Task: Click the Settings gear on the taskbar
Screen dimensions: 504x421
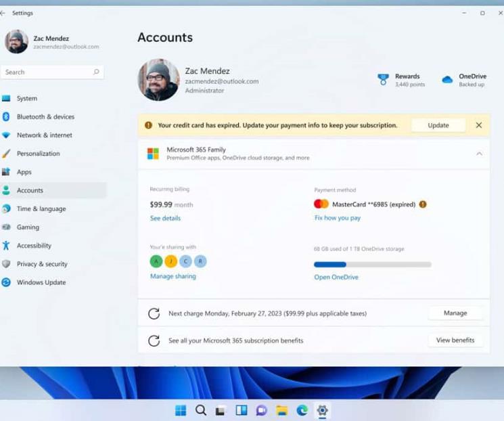Action: coord(323,410)
